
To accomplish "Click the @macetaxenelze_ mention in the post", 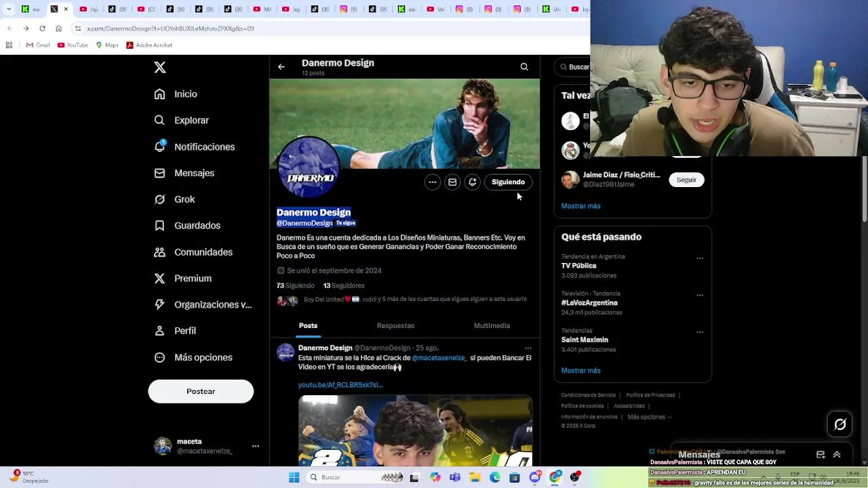I will 439,358.
